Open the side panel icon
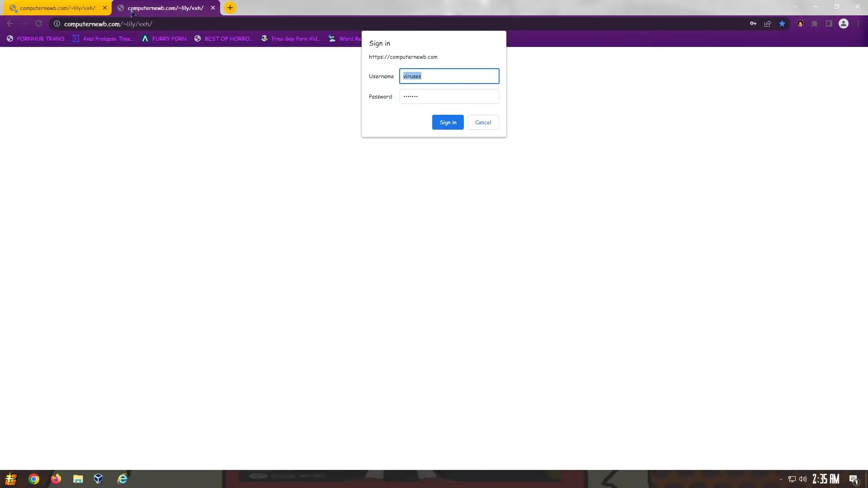 (x=829, y=24)
